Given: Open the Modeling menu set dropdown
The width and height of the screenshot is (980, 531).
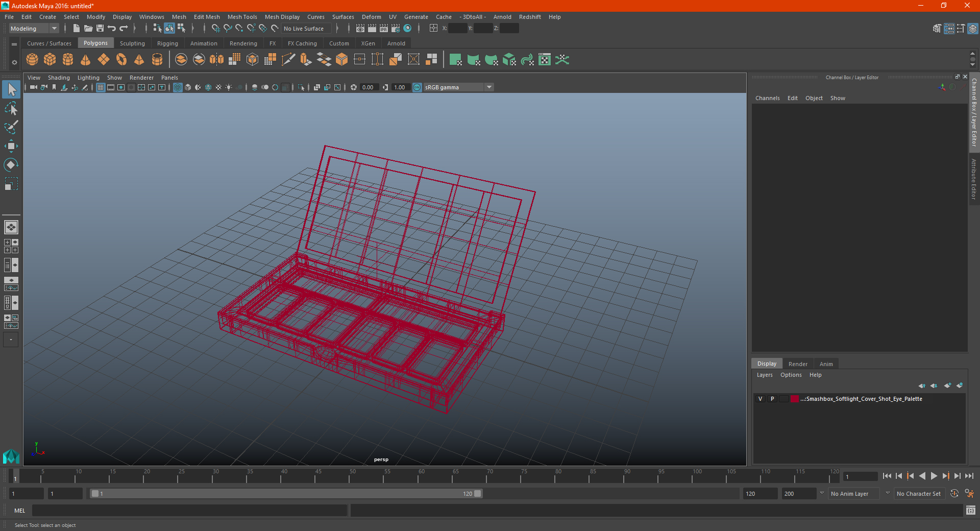Looking at the screenshot, I should point(34,29).
